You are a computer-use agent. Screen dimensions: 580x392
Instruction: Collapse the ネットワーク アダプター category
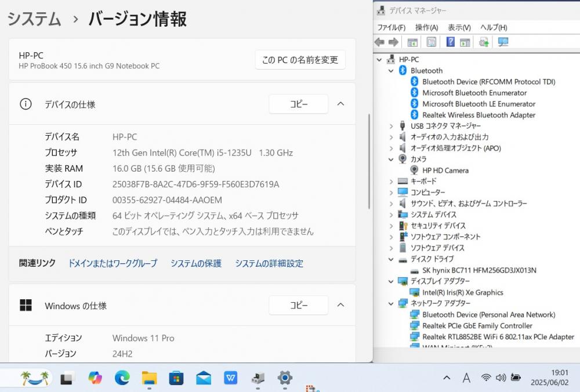click(391, 304)
